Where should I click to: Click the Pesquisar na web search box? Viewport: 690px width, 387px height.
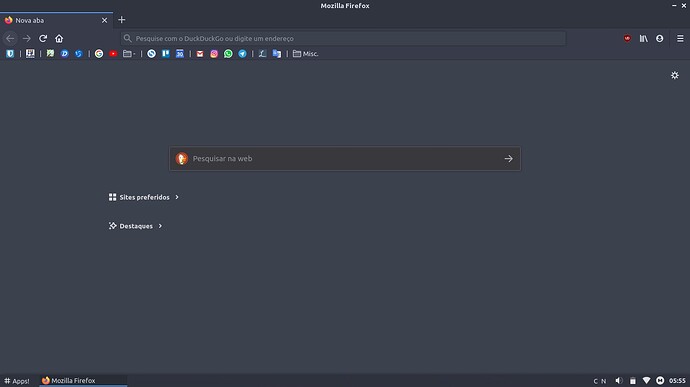[x=345, y=158]
